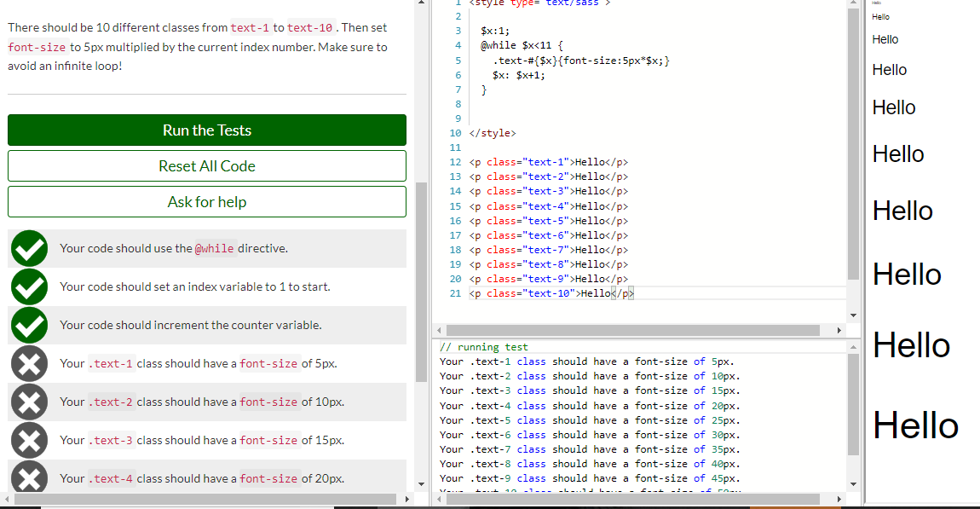Viewport: 980px width, 509px height.
Task: Click the test output scroll left arrow
Action: click(x=439, y=499)
